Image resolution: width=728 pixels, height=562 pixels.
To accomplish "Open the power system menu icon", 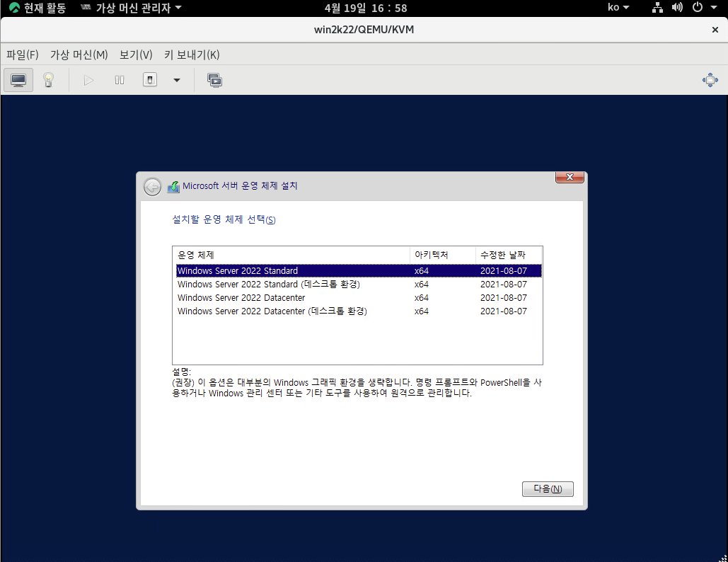I will [x=698, y=7].
